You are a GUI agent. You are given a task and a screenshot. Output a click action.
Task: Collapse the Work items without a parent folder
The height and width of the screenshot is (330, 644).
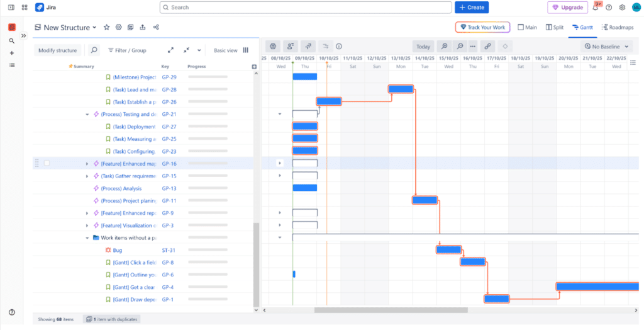[x=87, y=238]
